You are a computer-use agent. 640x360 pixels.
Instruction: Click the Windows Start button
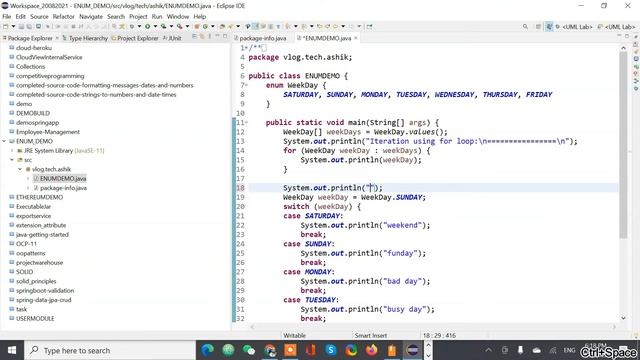click(x=12, y=350)
